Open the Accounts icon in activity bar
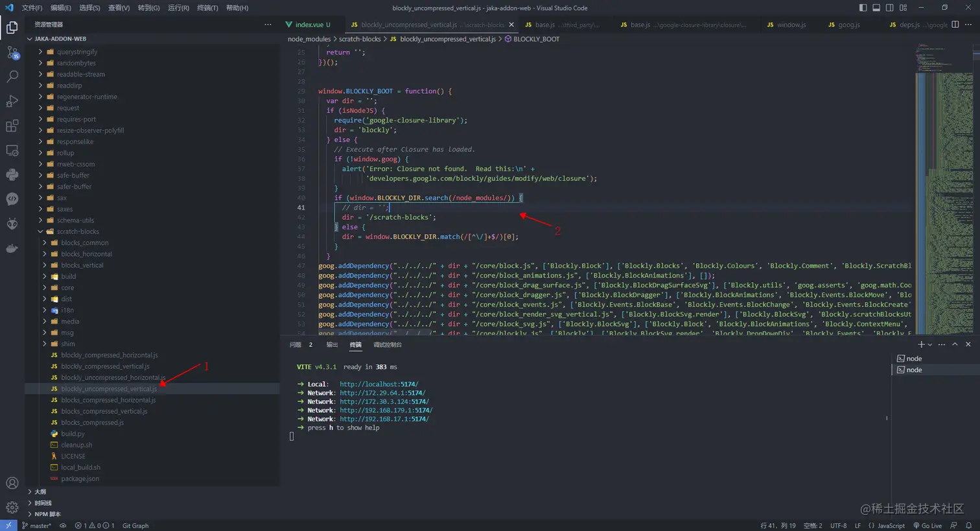This screenshot has width=980, height=531. click(12, 483)
